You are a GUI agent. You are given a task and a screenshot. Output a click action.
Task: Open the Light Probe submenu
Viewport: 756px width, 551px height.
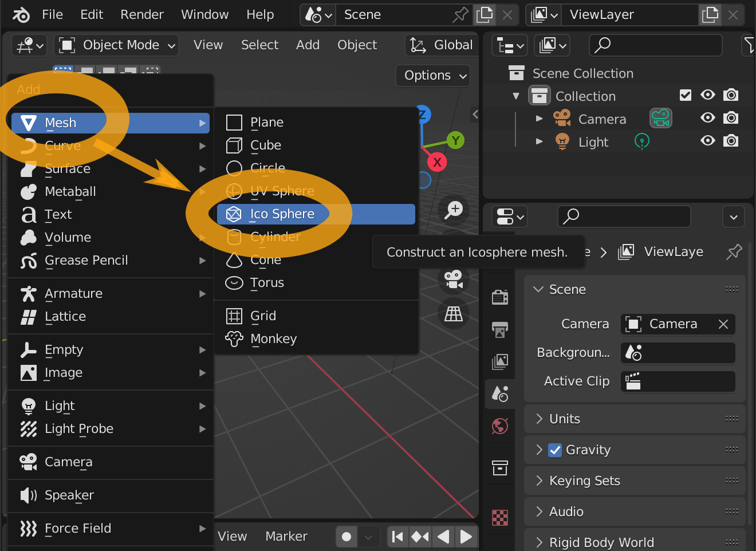point(111,429)
